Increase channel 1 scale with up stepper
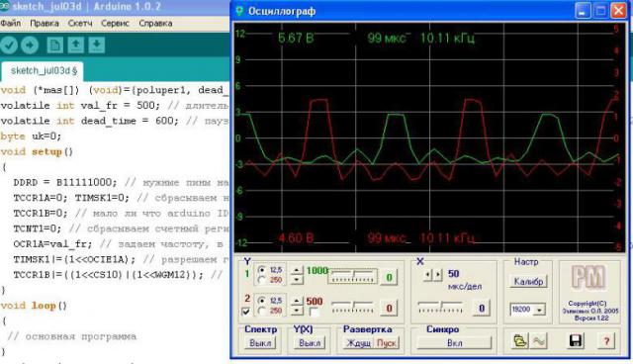The height and width of the screenshot is (364, 633). 297,270
